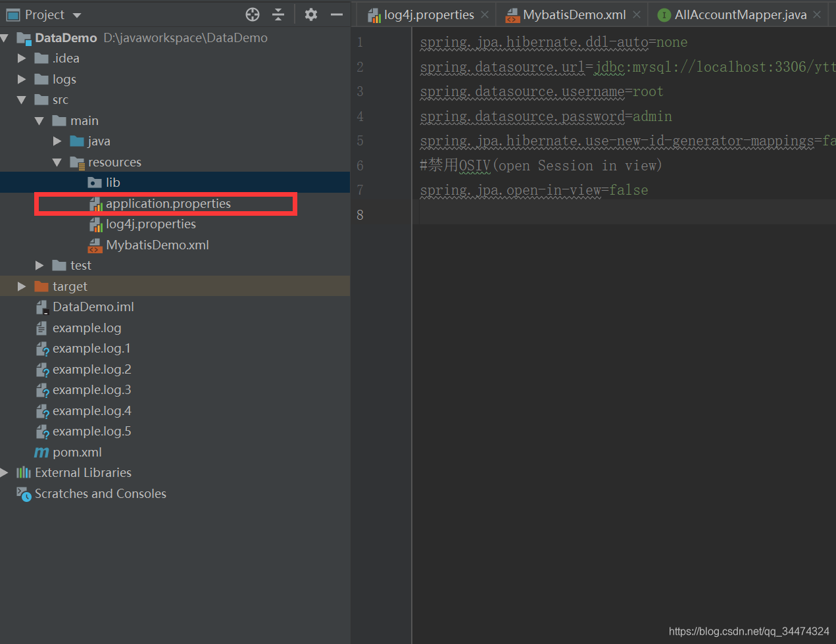
Task: Click the spring.datasource.username=root line
Action: click(x=541, y=91)
